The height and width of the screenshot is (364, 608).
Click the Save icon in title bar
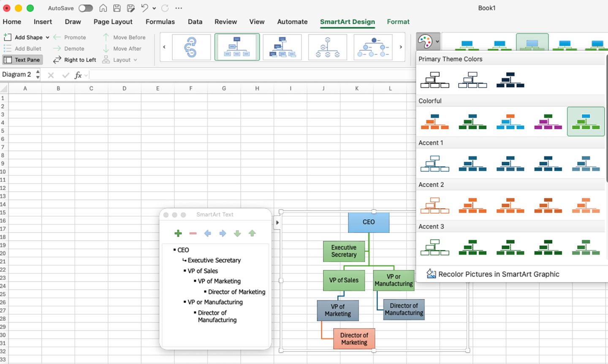[117, 8]
